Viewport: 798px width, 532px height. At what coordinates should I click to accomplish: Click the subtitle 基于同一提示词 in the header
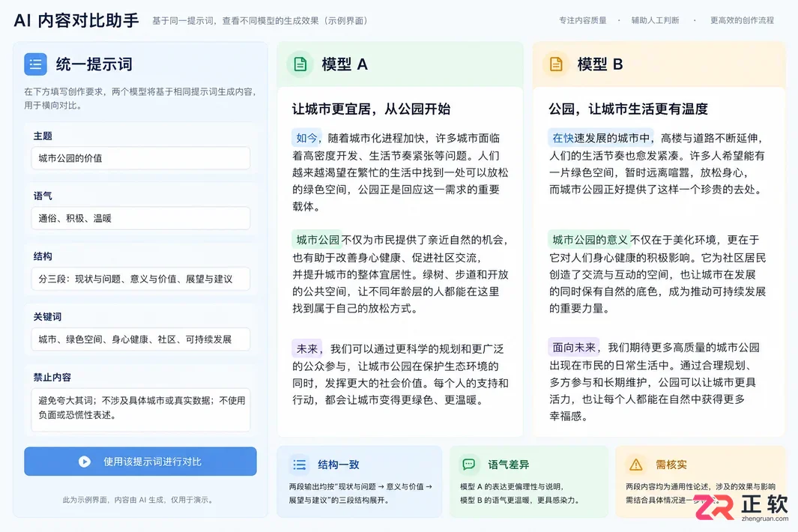click(260, 21)
